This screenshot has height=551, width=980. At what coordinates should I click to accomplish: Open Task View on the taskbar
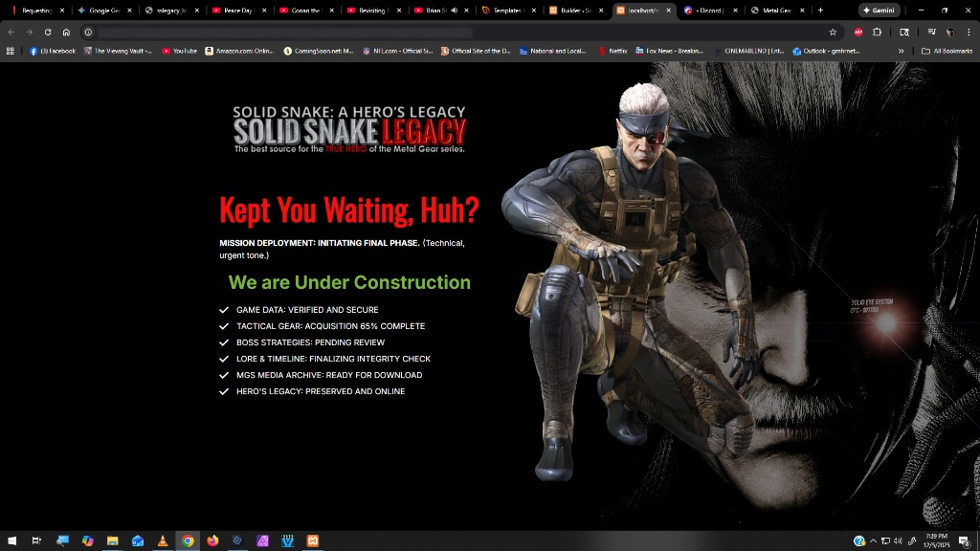click(36, 540)
